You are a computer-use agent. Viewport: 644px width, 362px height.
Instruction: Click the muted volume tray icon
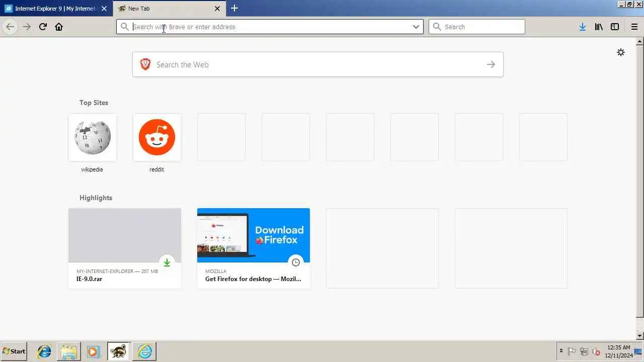pos(596,351)
